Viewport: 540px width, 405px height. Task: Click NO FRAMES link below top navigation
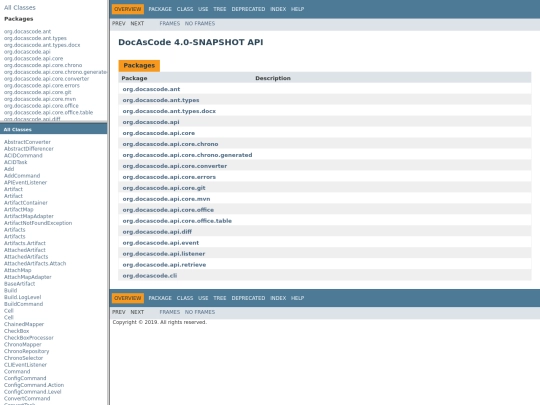pos(200,23)
